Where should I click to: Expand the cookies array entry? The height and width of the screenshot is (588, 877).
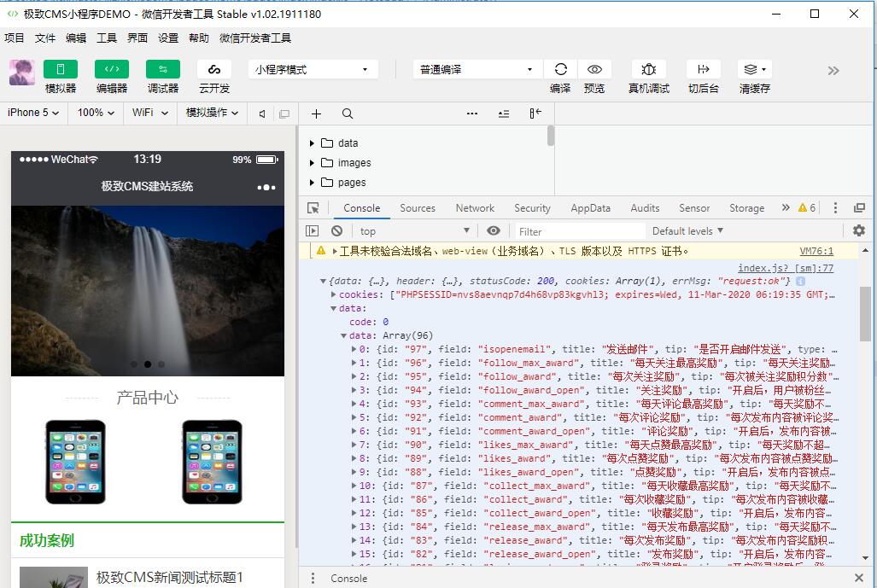333,294
